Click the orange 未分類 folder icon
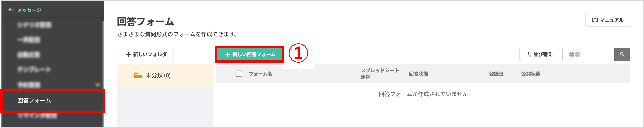Screen dimensions: 644x128 138,75
